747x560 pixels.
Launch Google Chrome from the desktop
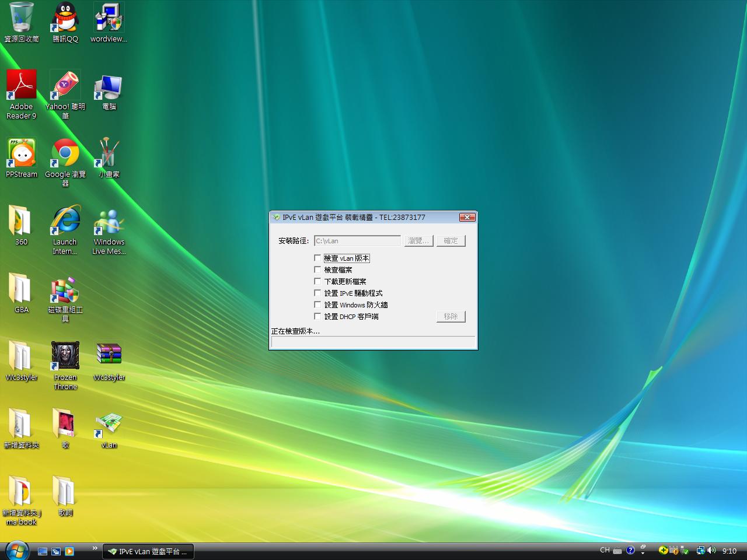pyautogui.click(x=65, y=153)
